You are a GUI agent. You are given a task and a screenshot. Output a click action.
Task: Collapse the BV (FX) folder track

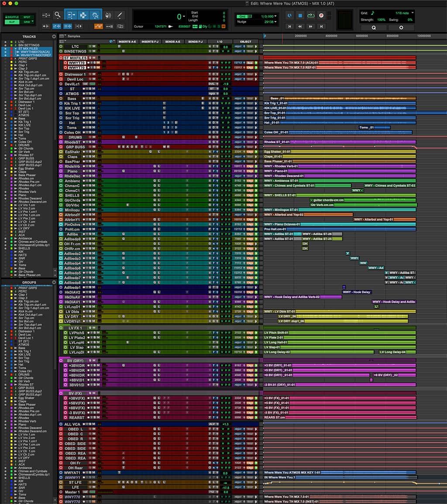click(61, 393)
